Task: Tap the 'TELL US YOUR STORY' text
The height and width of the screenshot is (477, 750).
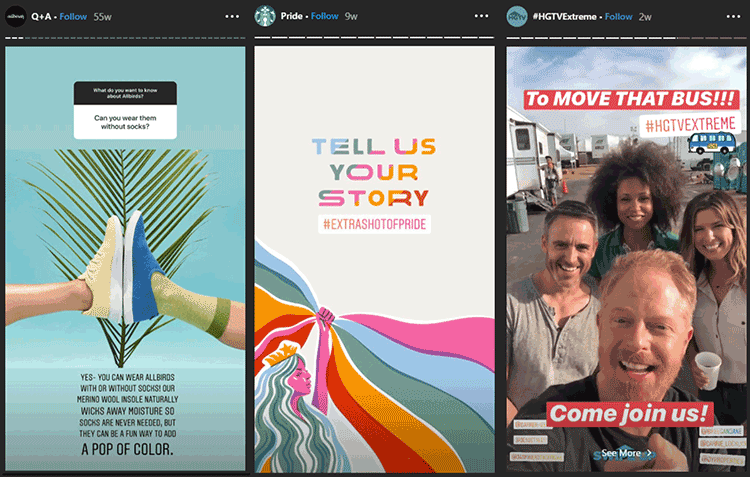Action: [374, 172]
